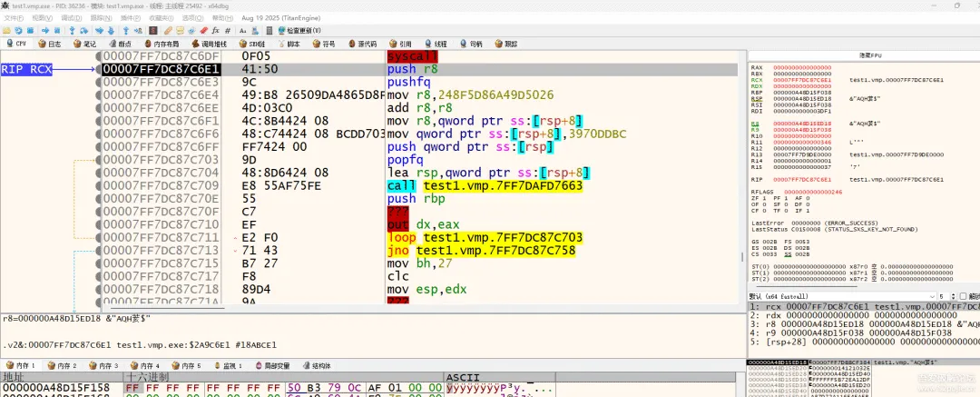
Task: Click the 检查更新(U) globe button
Action: click(x=299, y=31)
